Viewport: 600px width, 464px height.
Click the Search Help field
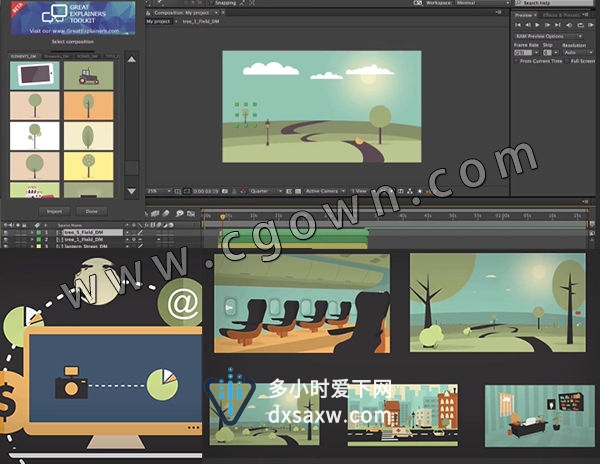click(553, 3)
